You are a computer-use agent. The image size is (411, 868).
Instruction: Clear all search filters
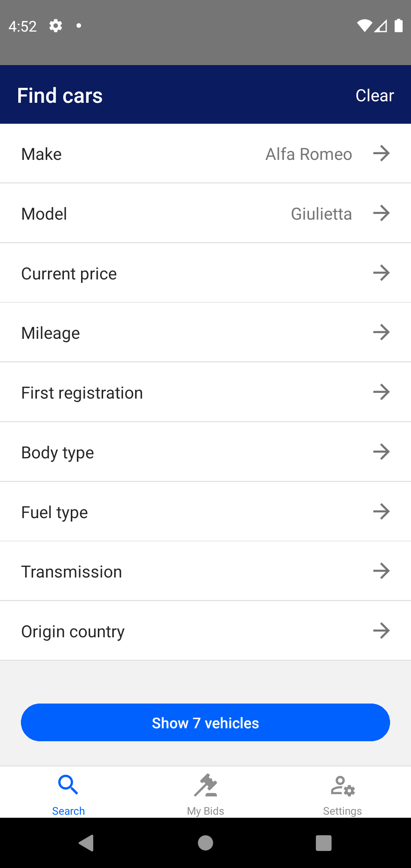(x=374, y=96)
